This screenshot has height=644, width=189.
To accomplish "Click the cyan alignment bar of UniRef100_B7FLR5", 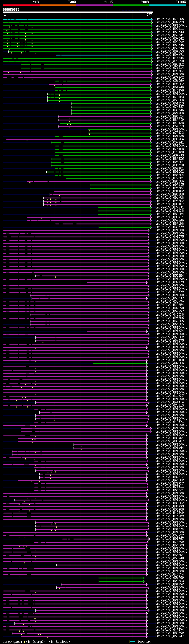I will 78,19.
